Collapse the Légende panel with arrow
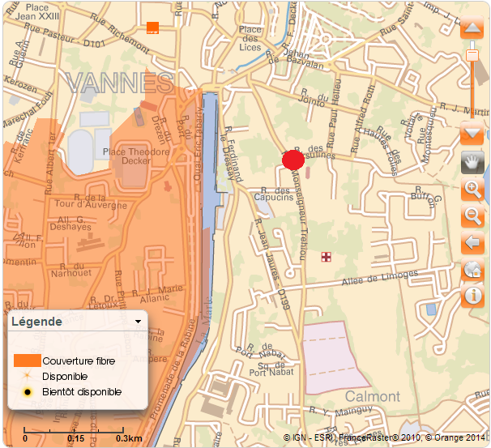The height and width of the screenshot is (448, 491). (x=138, y=322)
